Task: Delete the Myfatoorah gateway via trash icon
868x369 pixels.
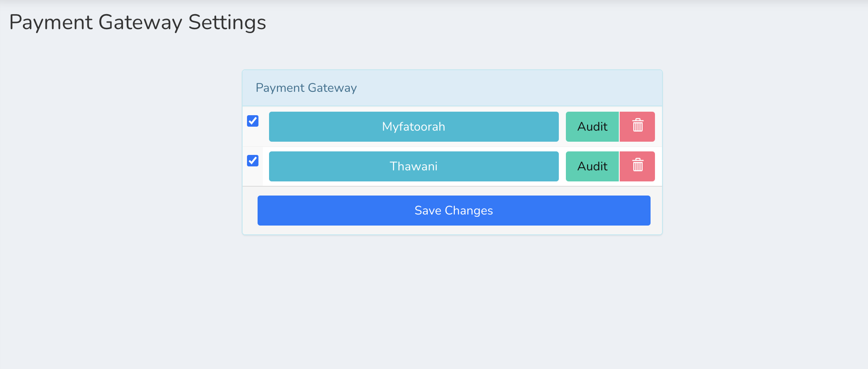Action: 637,127
